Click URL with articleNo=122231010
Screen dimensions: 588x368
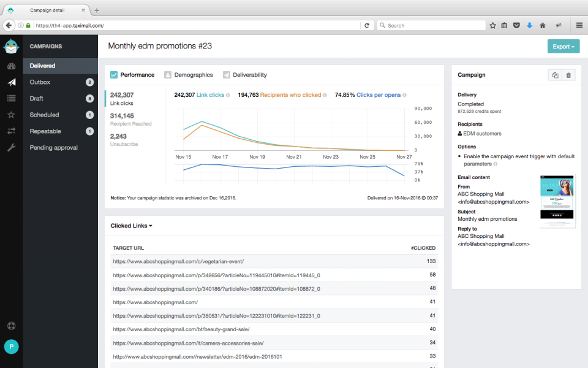point(216,316)
